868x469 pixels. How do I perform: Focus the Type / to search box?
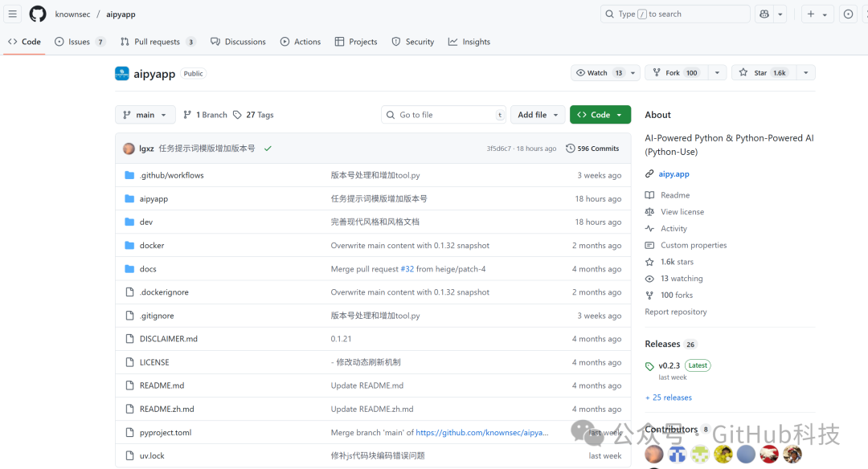[x=675, y=14]
